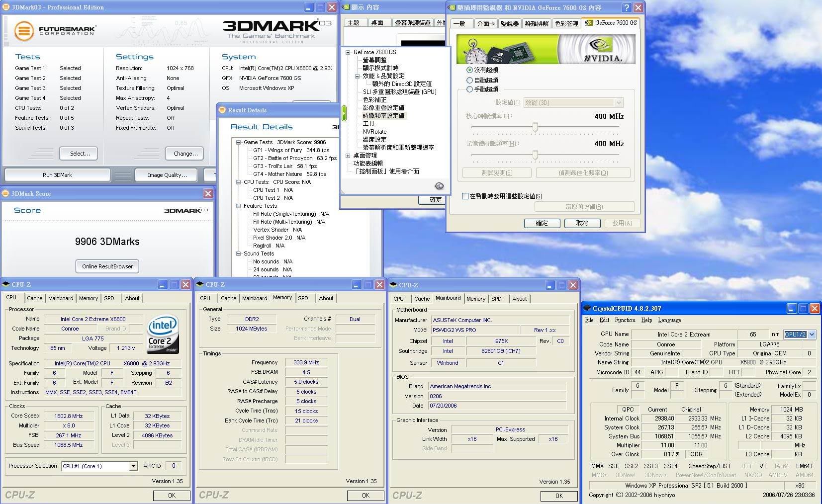Click the Run 3DMark button

[x=57, y=175]
